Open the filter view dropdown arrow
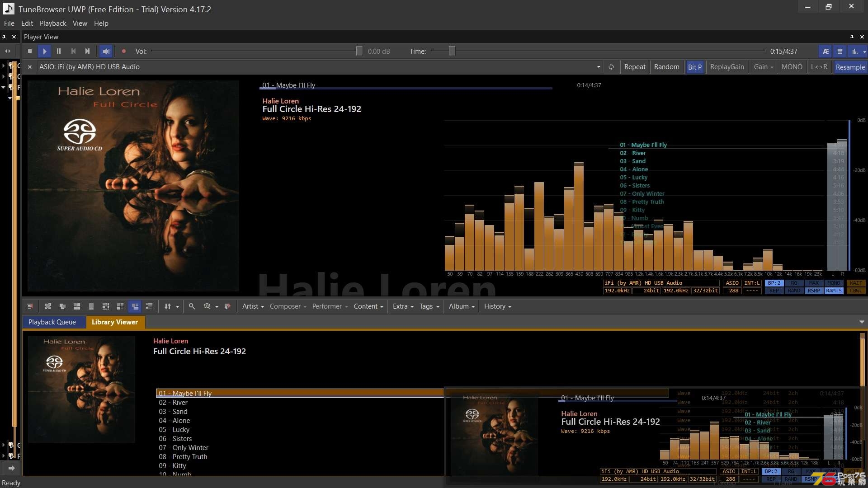Screen dimensions: 868x488 [217, 306]
